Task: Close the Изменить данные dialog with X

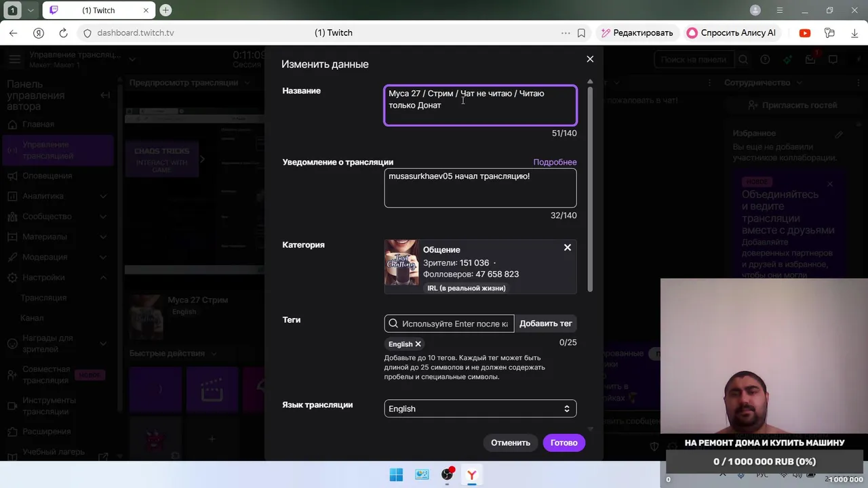Action: coord(590,59)
